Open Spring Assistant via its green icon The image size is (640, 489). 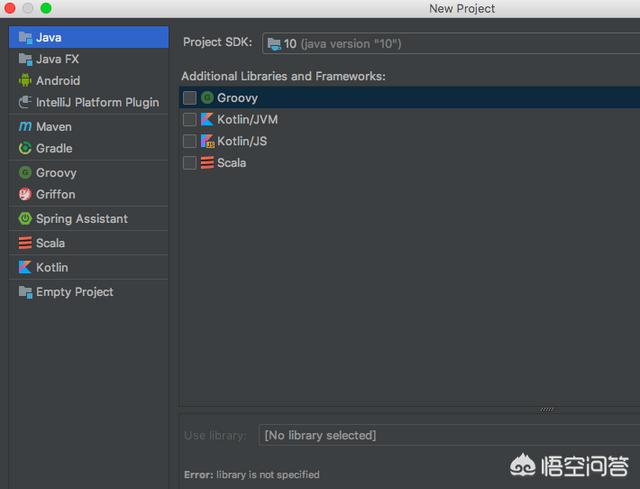point(25,218)
